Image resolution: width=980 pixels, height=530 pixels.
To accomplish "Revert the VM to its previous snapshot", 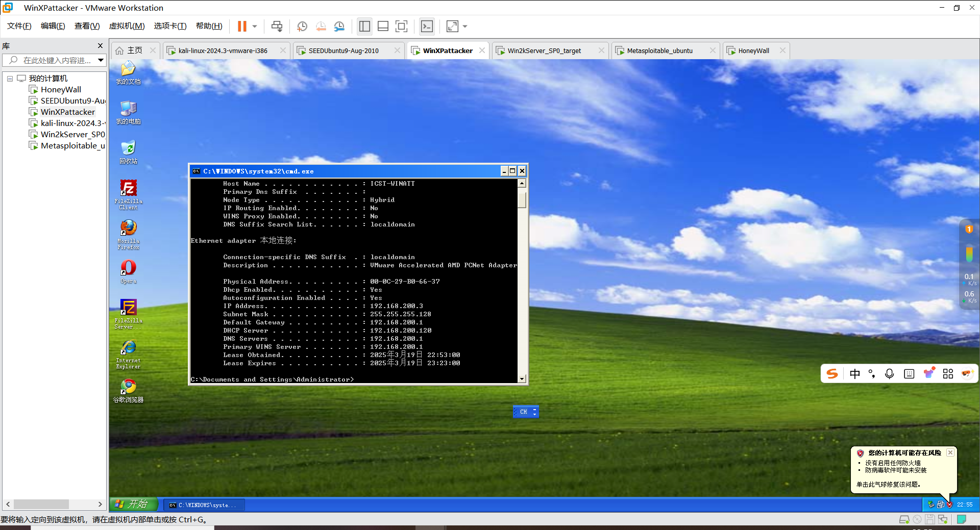I will click(x=321, y=27).
